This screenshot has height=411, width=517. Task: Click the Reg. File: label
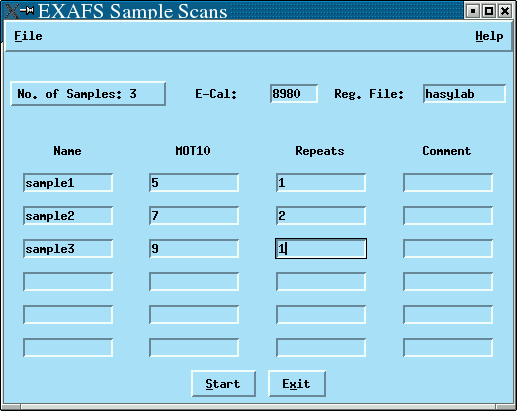[369, 94]
